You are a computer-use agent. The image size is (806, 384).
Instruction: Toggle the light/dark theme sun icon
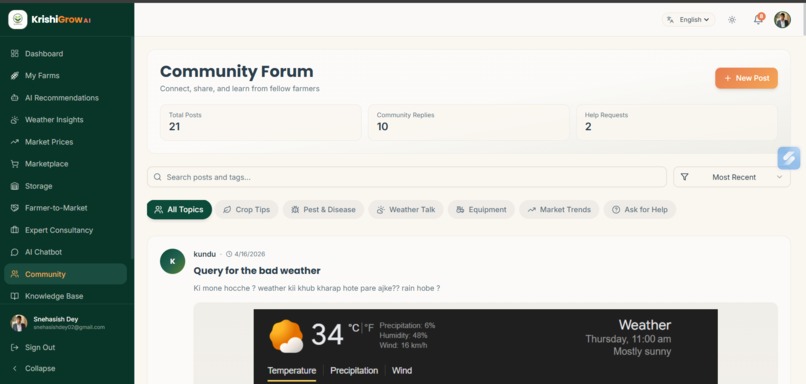coord(732,20)
